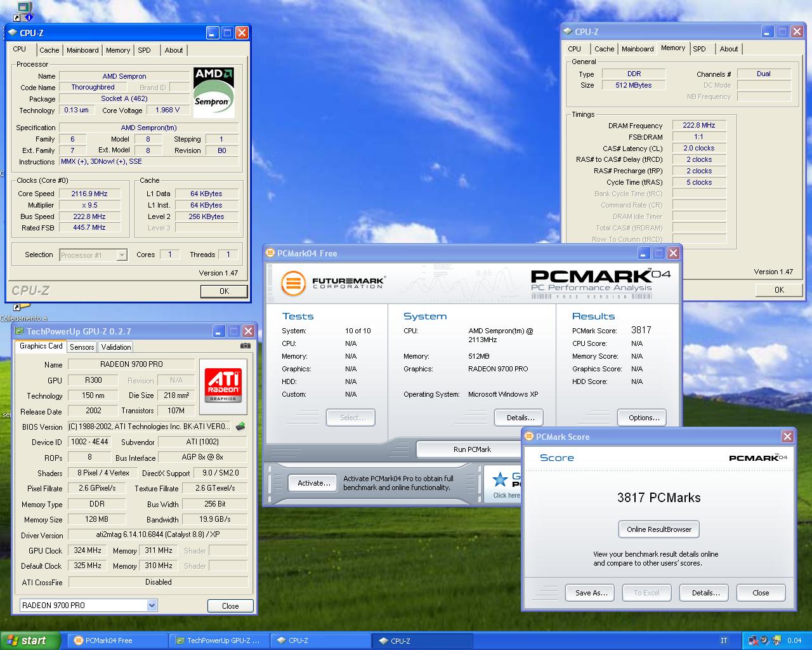Open the Start menu
This screenshot has width=812, height=650.
coord(30,640)
